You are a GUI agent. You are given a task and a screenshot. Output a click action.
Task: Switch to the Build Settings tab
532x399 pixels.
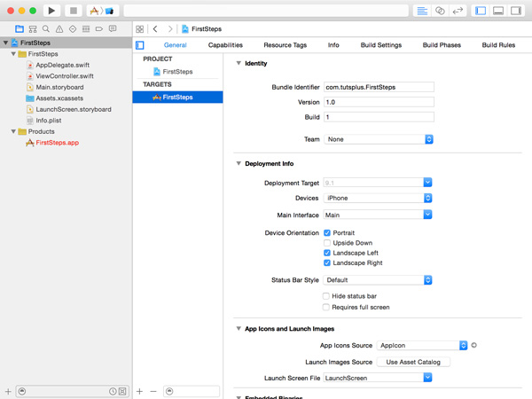(380, 45)
